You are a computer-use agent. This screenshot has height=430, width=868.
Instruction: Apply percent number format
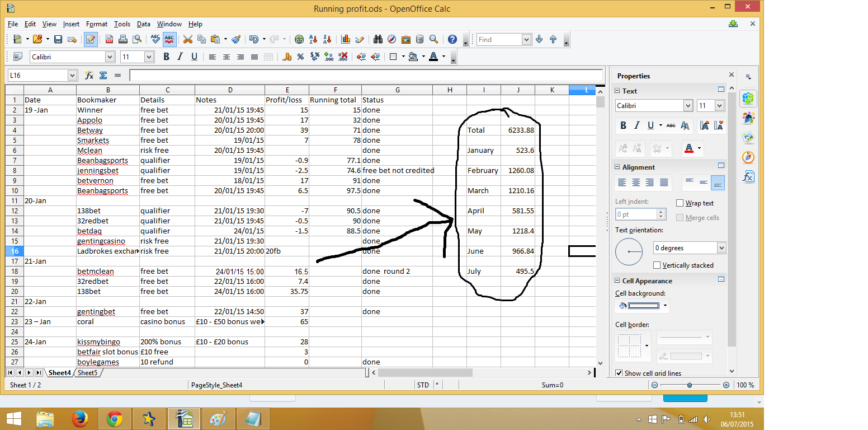(x=300, y=57)
